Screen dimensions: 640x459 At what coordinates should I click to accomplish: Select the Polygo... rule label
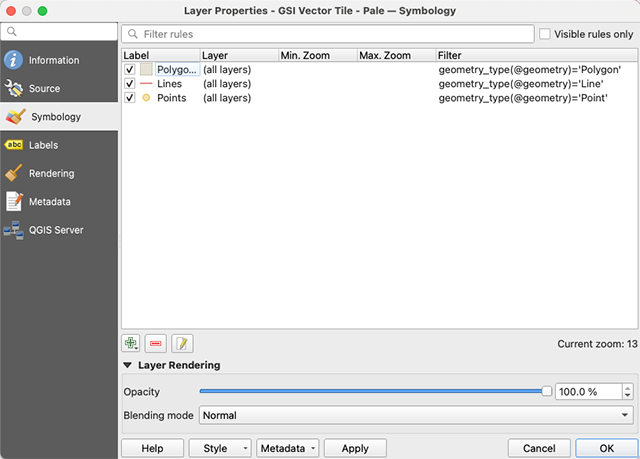point(177,70)
